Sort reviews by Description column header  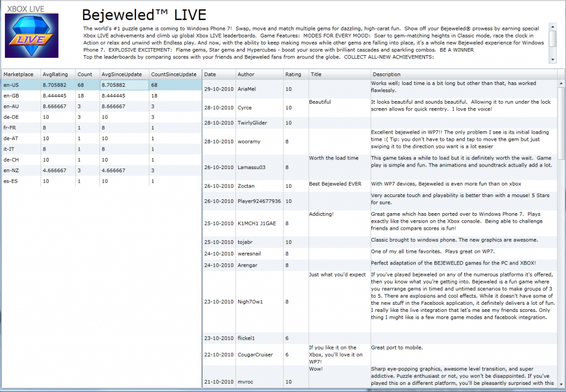[x=464, y=75]
